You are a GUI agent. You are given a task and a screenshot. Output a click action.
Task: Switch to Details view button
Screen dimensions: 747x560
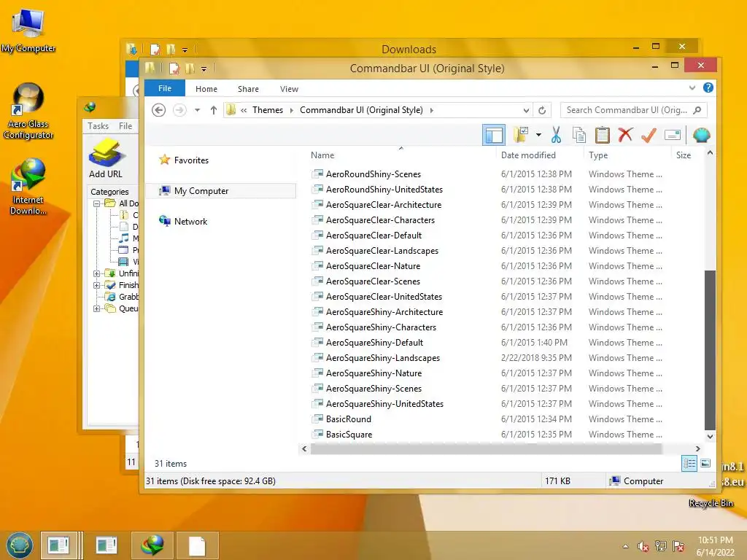[x=689, y=463]
